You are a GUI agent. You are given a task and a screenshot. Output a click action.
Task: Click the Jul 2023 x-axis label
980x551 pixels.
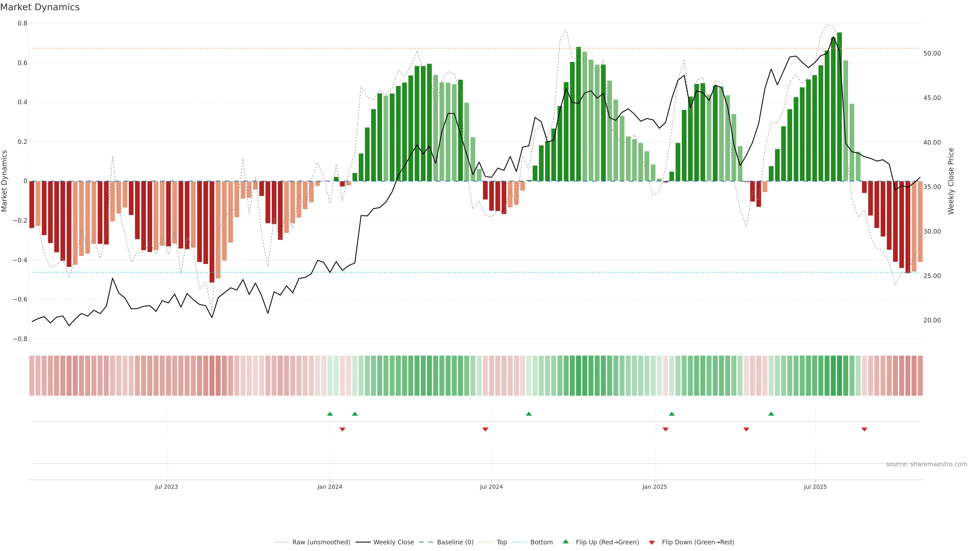coord(166,487)
